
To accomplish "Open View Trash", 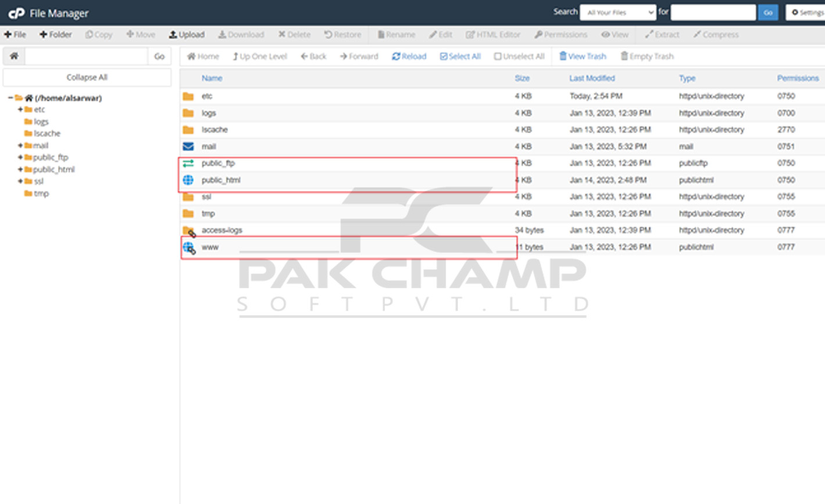I will point(583,56).
